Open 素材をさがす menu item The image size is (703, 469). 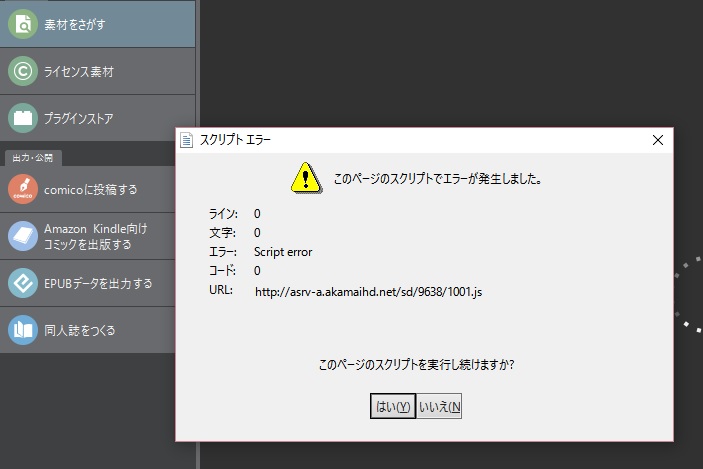(97, 24)
